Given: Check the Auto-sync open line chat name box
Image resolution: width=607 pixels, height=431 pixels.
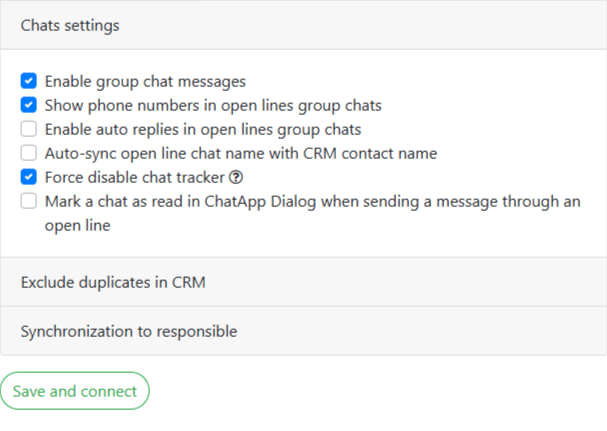Looking at the screenshot, I should point(29,153).
